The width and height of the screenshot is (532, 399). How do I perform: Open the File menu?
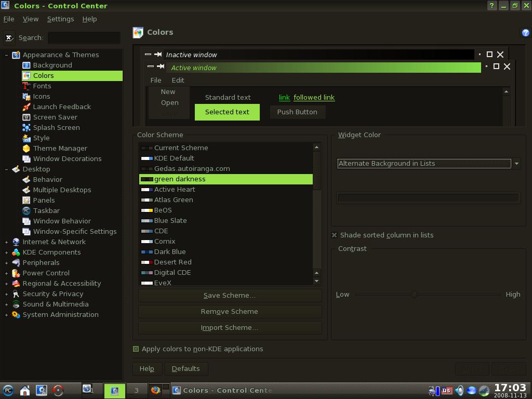[x=9, y=19]
